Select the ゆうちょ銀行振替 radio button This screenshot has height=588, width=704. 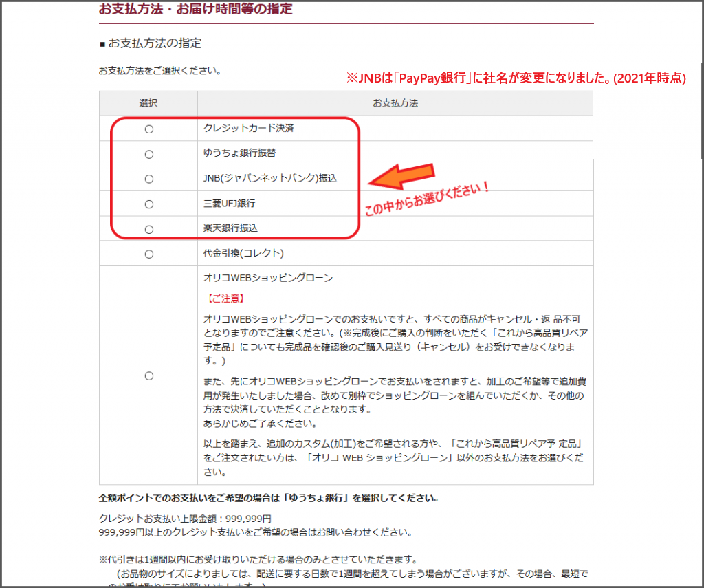pos(149,155)
